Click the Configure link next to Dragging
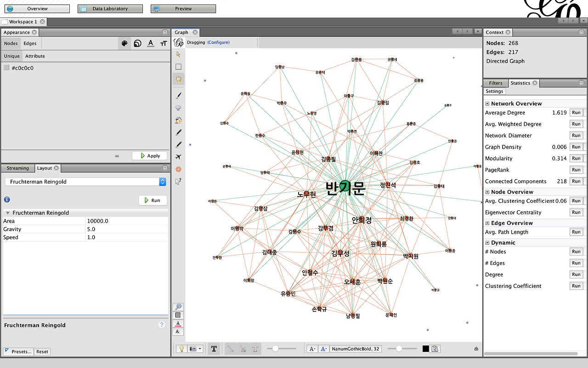Image resolution: width=588 pixels, height=368 pixels. 218,42
